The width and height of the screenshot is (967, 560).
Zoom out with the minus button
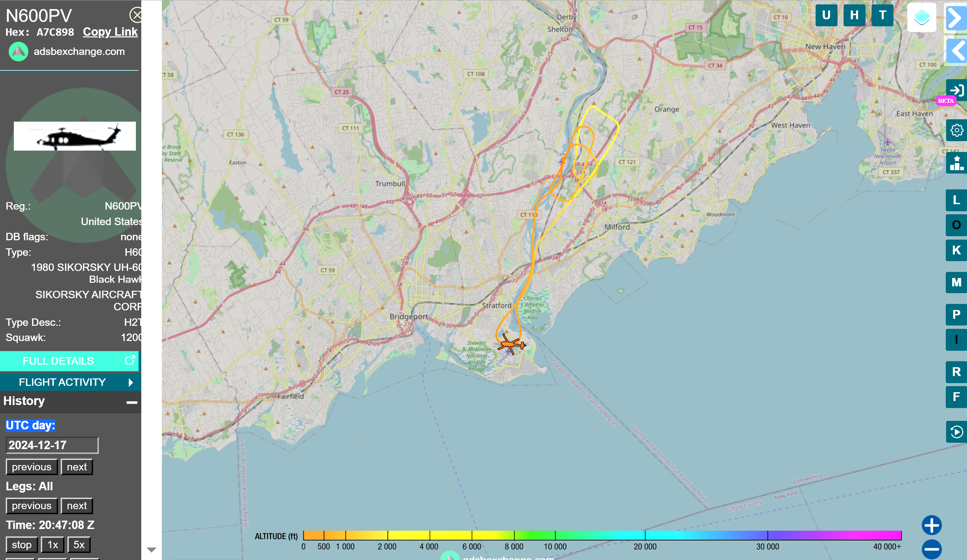click(932, 549)
